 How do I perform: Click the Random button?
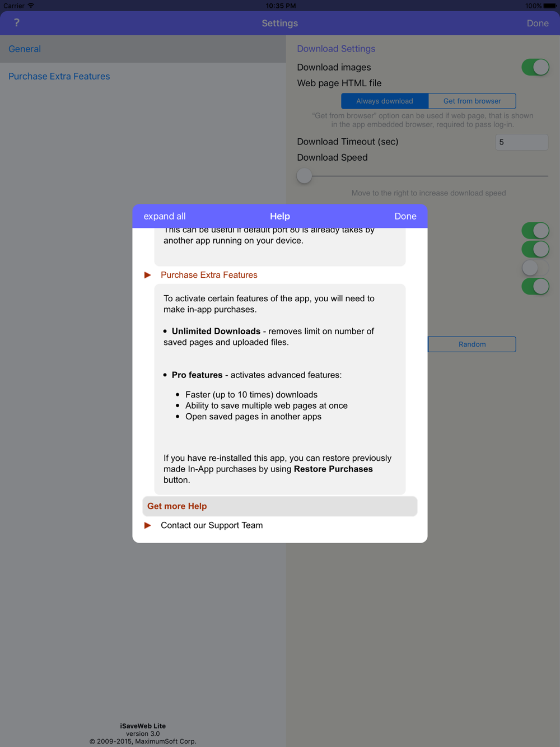click(472, 344)
